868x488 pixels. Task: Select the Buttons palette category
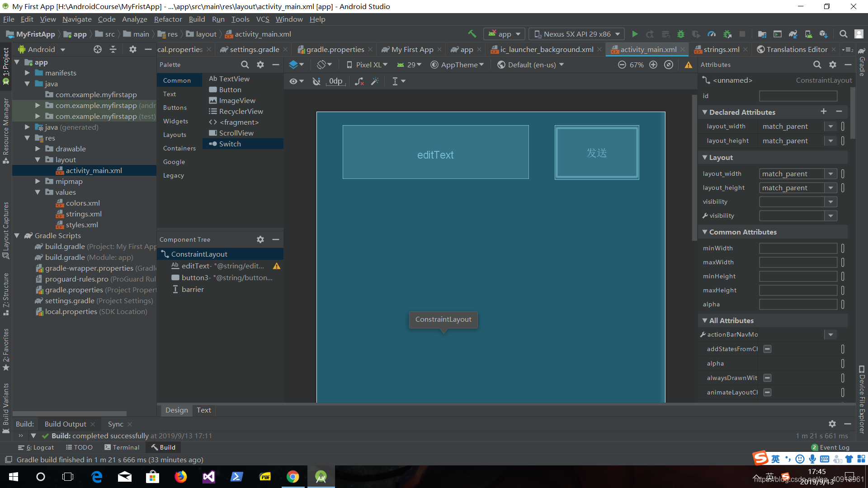pos(175,108)
